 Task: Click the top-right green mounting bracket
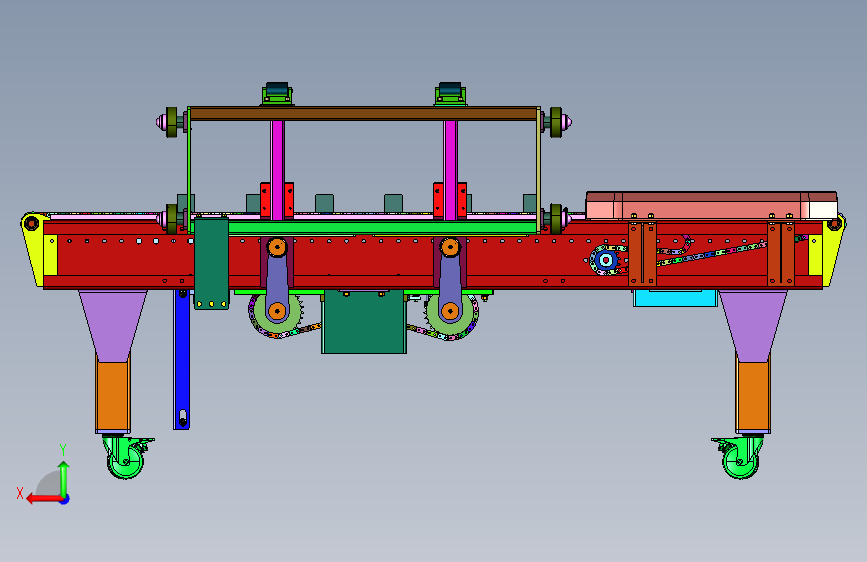point(450,94)
